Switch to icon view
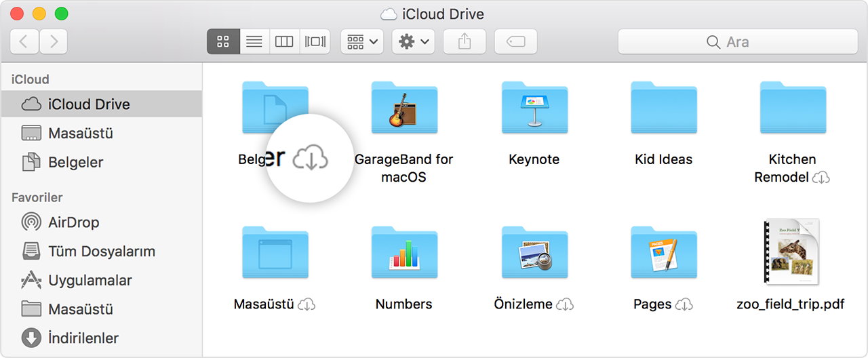The width and height of the screenshot is (868, 358). 223,42
